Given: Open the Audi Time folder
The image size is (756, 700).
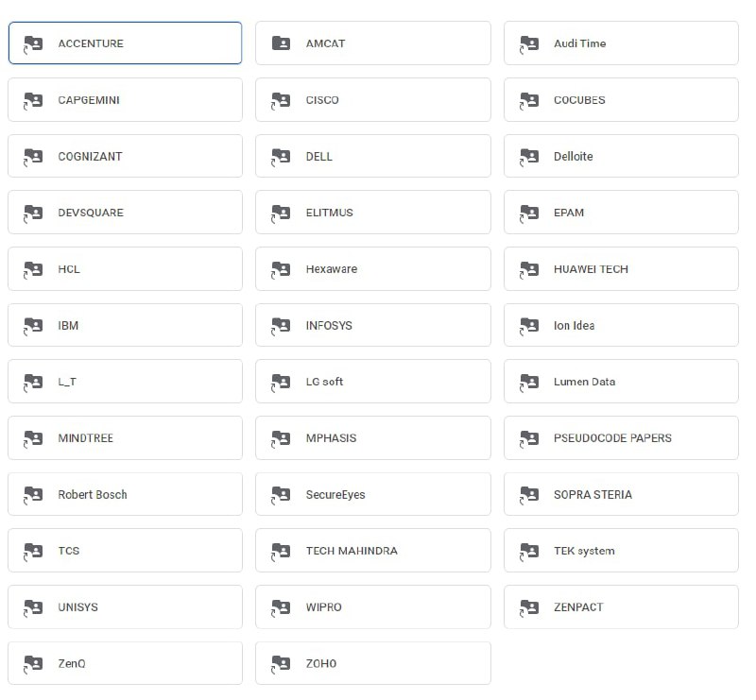Looking at the screenshot, I should [x=621, y=43].
